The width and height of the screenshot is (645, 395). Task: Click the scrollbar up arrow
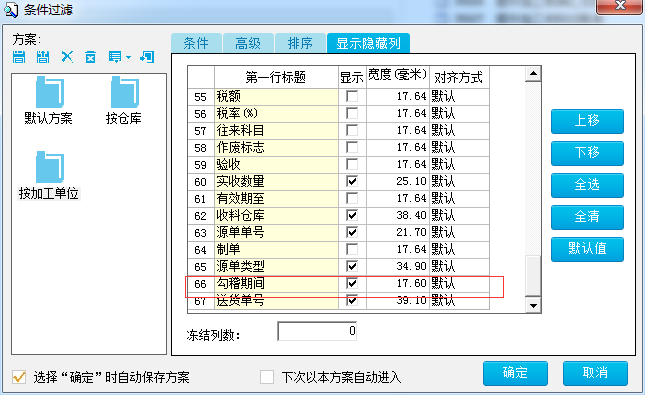[x=533, y=74]
